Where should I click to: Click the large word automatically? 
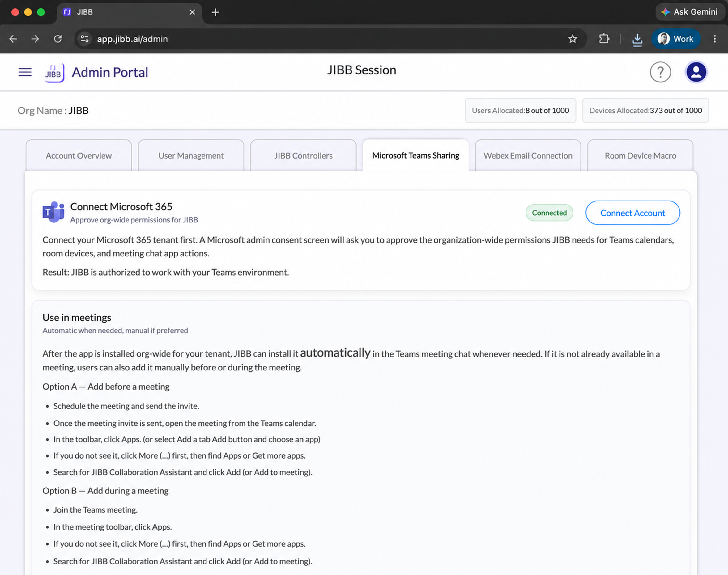click(335, 353)
